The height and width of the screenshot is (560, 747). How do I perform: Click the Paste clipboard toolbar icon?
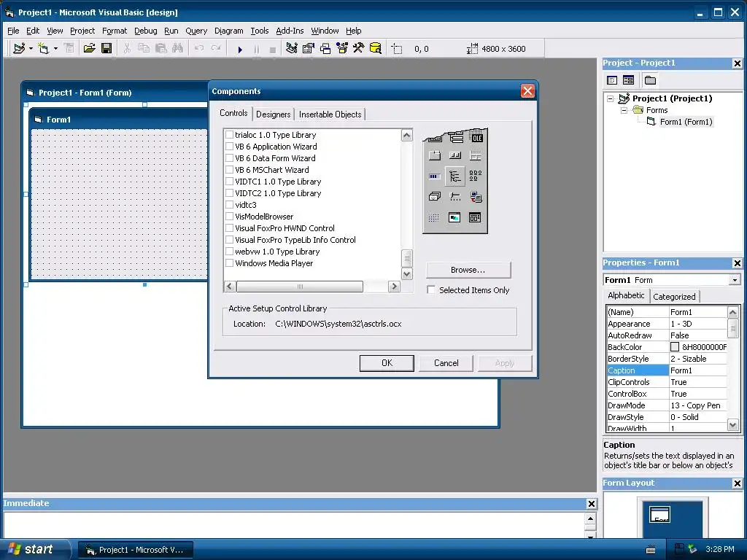[161, 49]
